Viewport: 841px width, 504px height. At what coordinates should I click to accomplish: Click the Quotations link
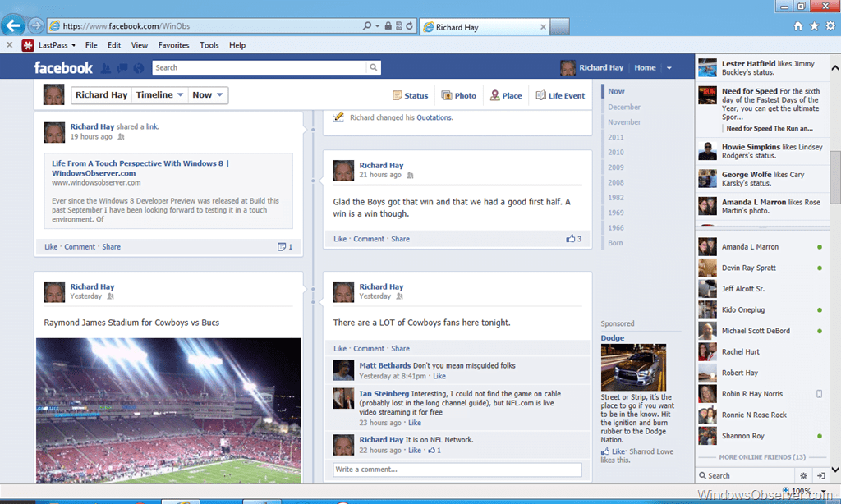(434, 117)
